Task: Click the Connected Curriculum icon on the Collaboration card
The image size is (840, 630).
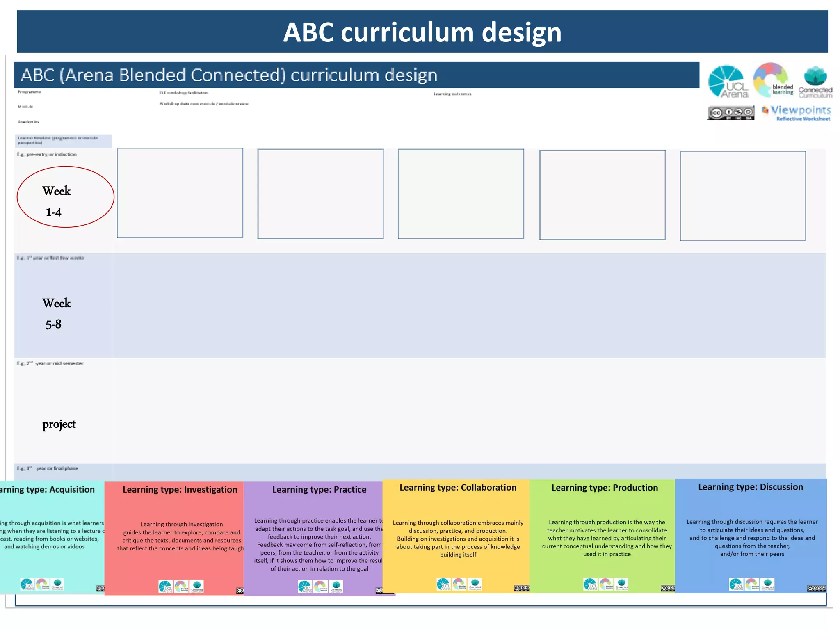Action: point(475,584)
